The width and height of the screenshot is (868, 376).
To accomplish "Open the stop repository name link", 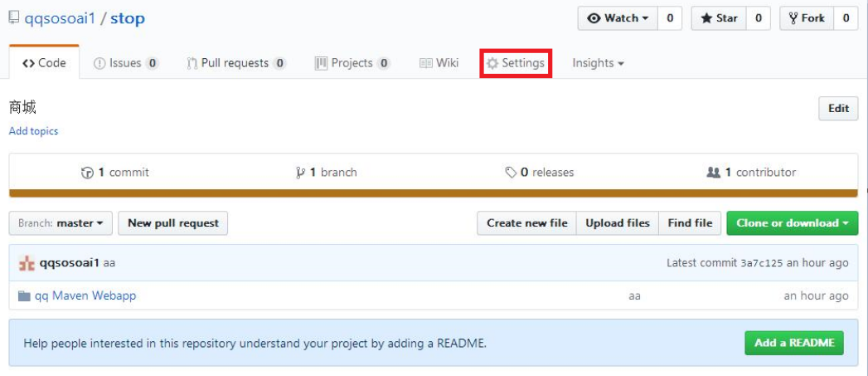I will coord(128,18).
